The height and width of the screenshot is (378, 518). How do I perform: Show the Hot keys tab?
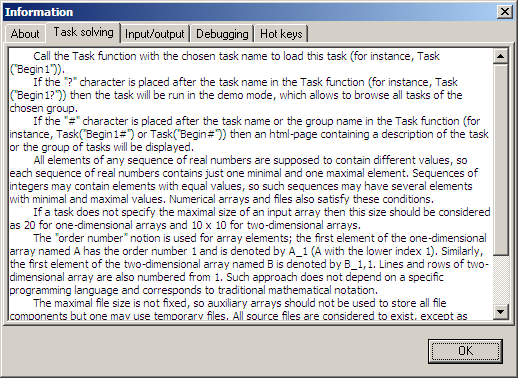click(x=281, y=34)
